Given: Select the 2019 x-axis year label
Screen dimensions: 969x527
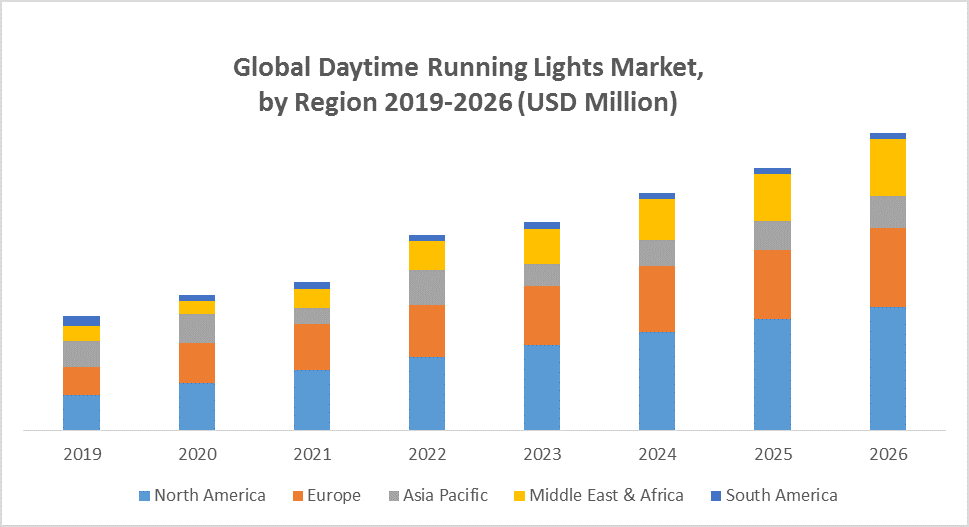Looking at the screenshot, I should pyautogui.click(x=82, y=455).
